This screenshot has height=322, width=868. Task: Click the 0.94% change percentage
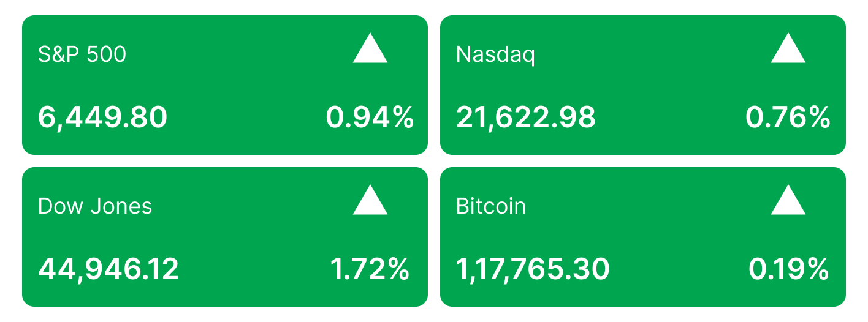coord(370,117)
